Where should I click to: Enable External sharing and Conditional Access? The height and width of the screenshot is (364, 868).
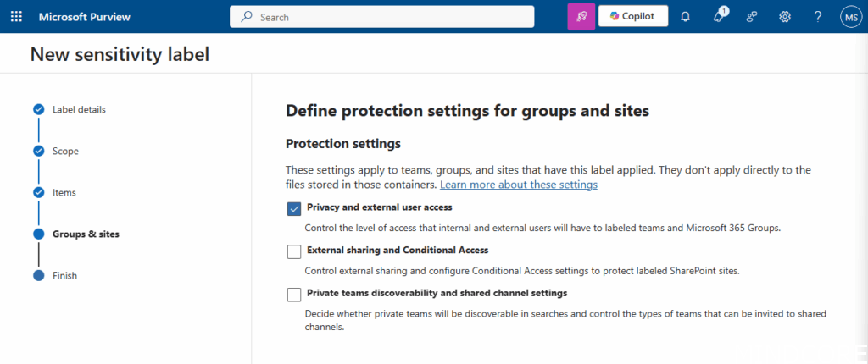point(294,251)
